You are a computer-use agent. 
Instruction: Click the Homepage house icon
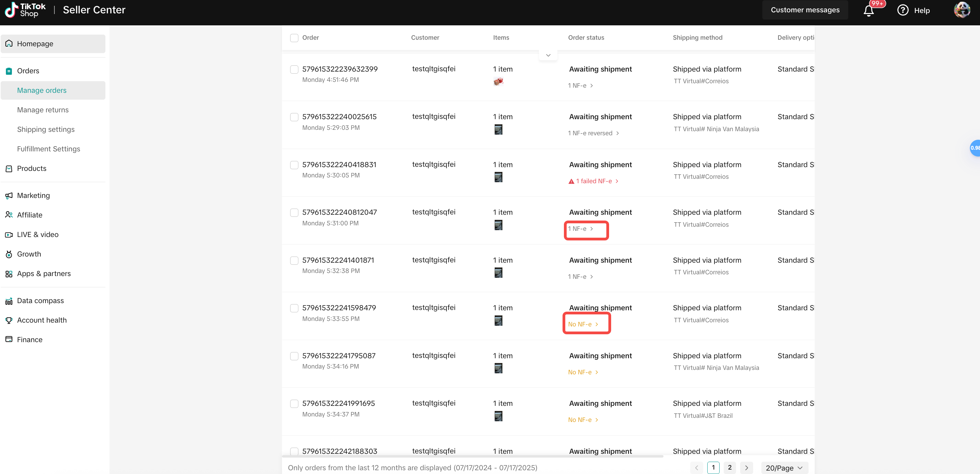9,43
